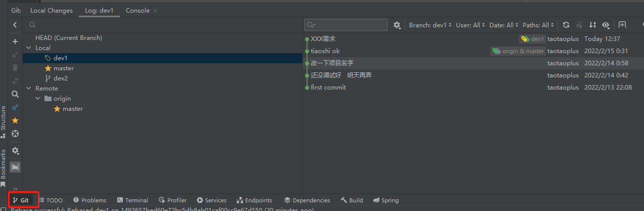Toggle IntelliSort with the up-down arrows icon

click(592, 25)
